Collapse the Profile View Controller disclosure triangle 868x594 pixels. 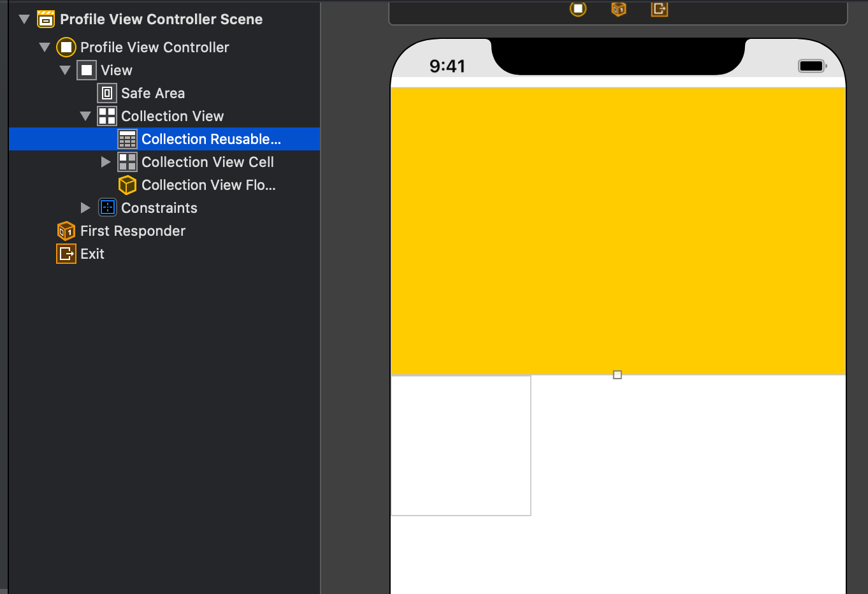point(45,47)
